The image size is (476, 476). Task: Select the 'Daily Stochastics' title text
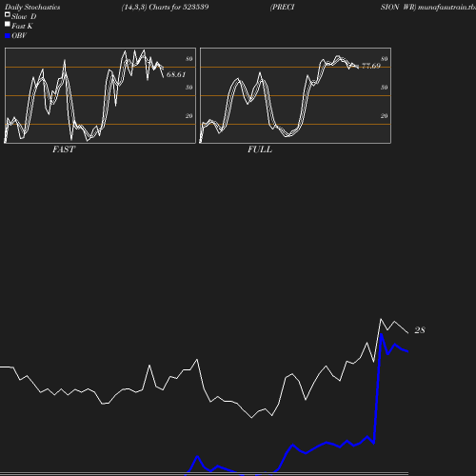coord(32,7)
